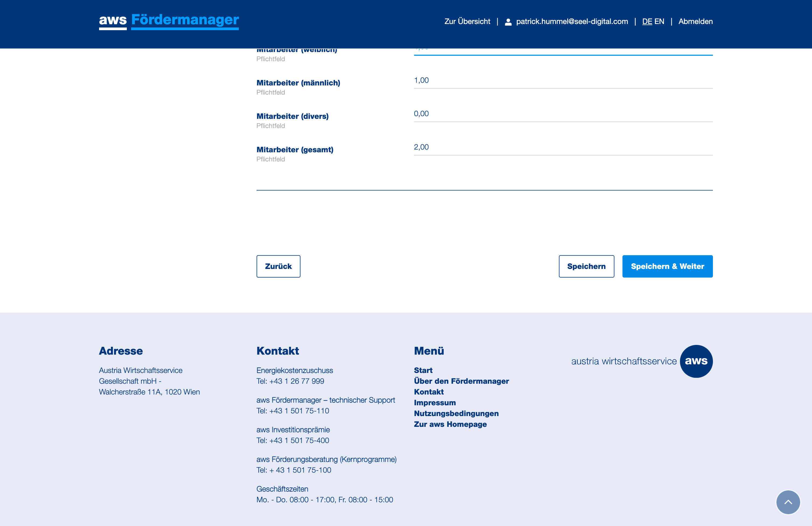Focus the Mitarbeiter (divers) input field

pyautogui.click(x=563, y=114)
